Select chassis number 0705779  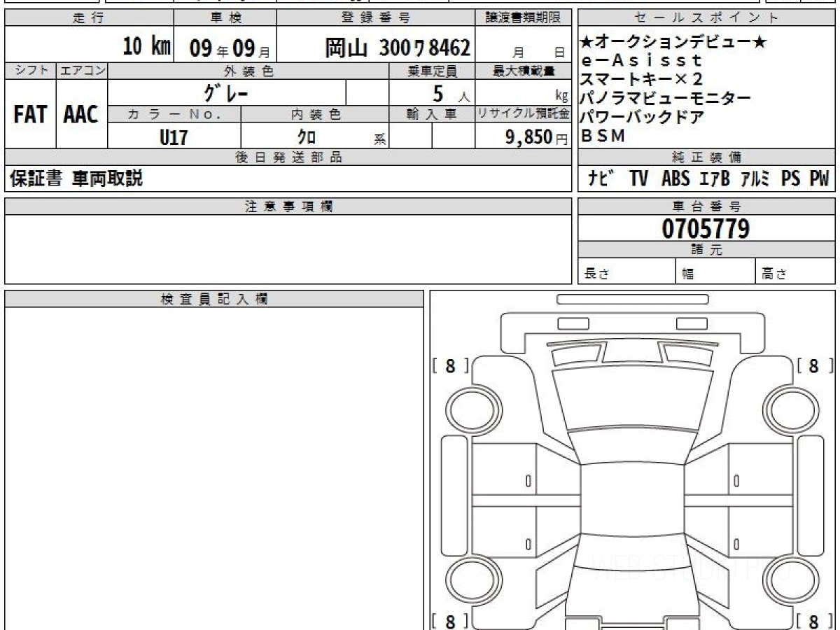(x=706, y=228)
